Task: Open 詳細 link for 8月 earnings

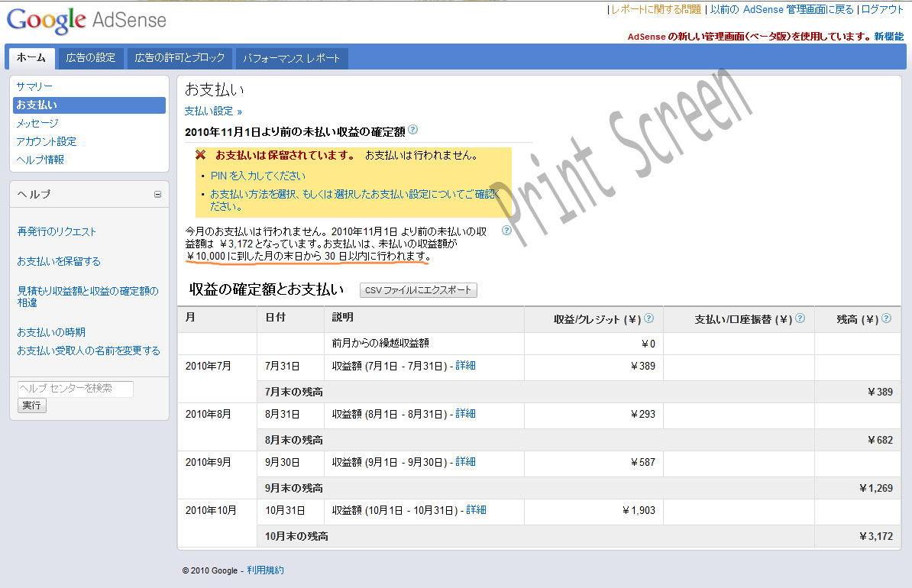Action: pyautogui.click(x=465, y=414)
